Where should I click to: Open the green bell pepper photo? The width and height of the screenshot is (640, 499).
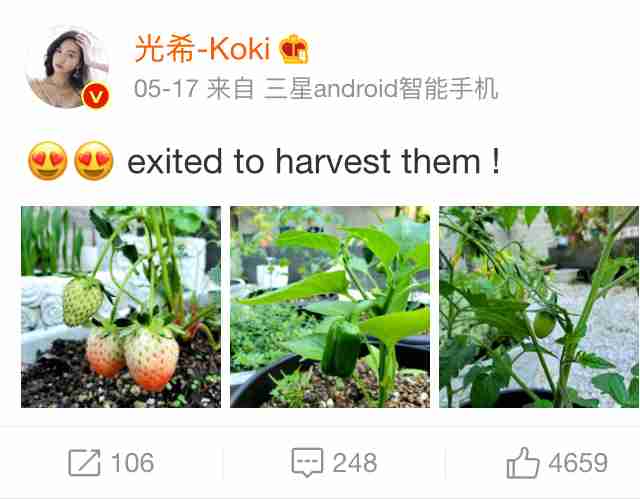(x=330, y=307)
